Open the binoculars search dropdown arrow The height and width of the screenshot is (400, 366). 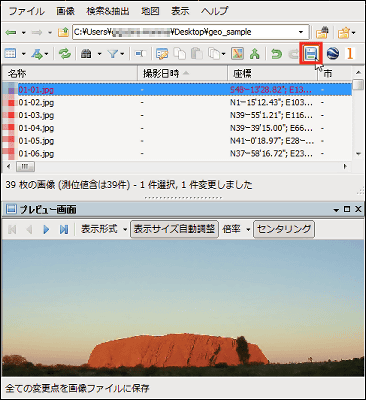click(x=99, y=54)
